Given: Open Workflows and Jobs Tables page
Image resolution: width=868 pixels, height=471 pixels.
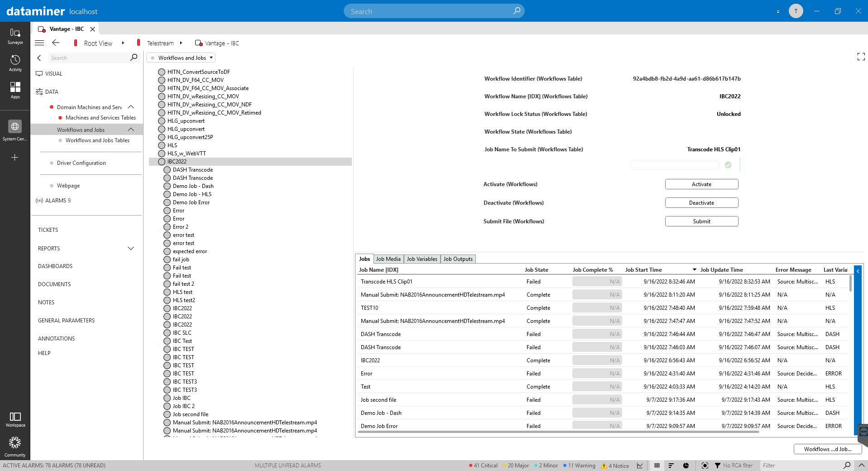Looking at the screenshot, I should (97, 140).
